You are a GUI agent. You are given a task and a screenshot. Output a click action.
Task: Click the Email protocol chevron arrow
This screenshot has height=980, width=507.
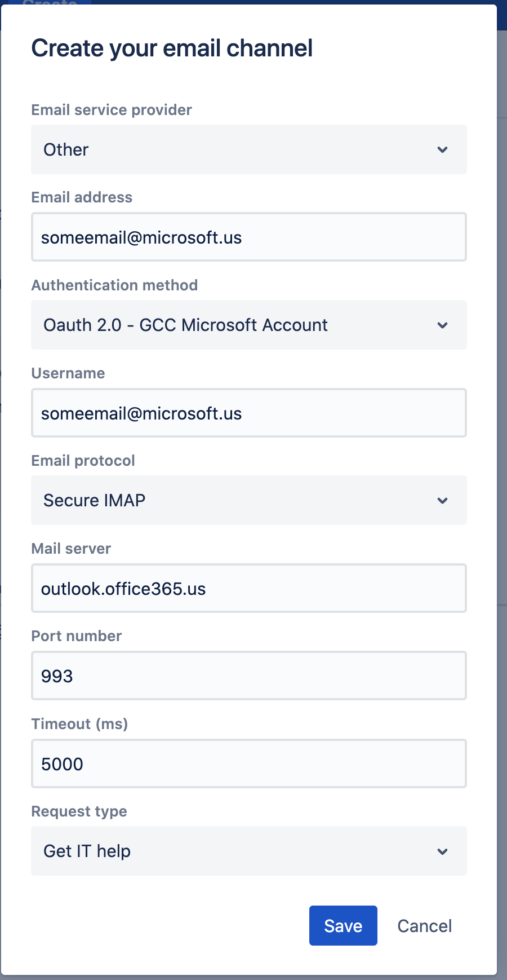coord(443,501)
